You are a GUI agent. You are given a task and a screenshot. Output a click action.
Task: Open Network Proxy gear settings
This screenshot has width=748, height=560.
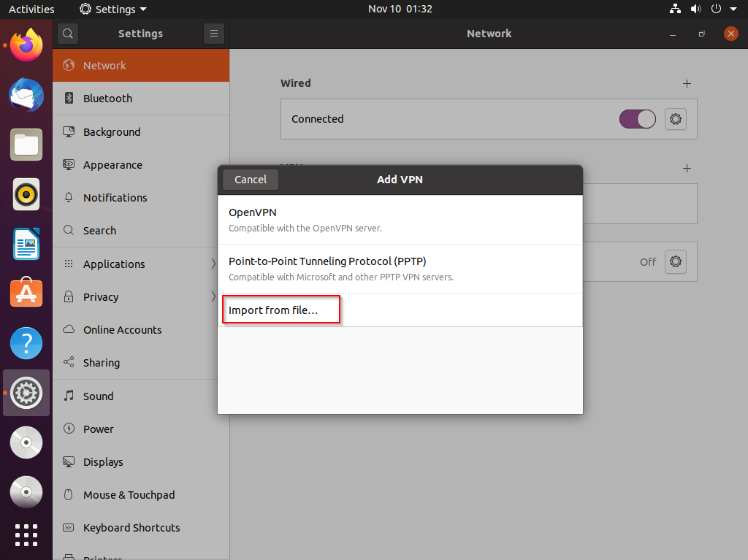(x=676, y=261)
